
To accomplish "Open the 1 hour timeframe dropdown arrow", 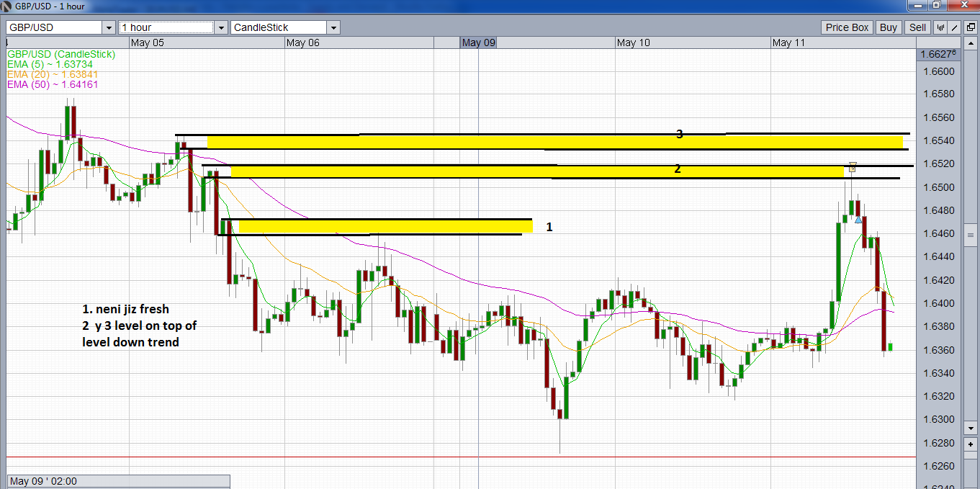I will [x=220, y=27].
